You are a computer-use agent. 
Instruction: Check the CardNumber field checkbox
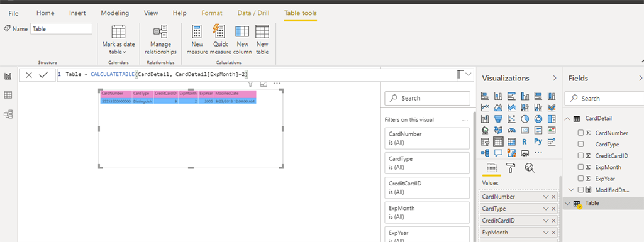(580, 133)
